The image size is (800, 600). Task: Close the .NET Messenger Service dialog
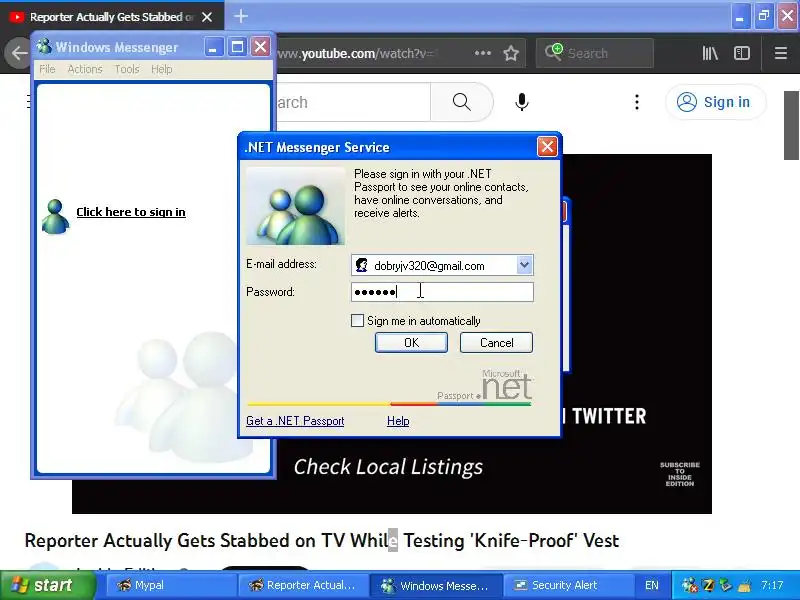point(547,147)
